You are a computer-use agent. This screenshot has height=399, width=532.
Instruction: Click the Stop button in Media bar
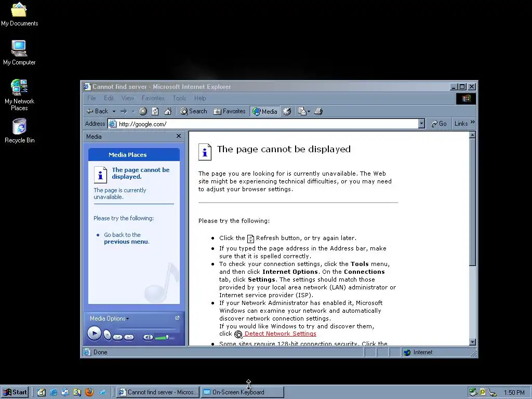[x=107, y=336]
